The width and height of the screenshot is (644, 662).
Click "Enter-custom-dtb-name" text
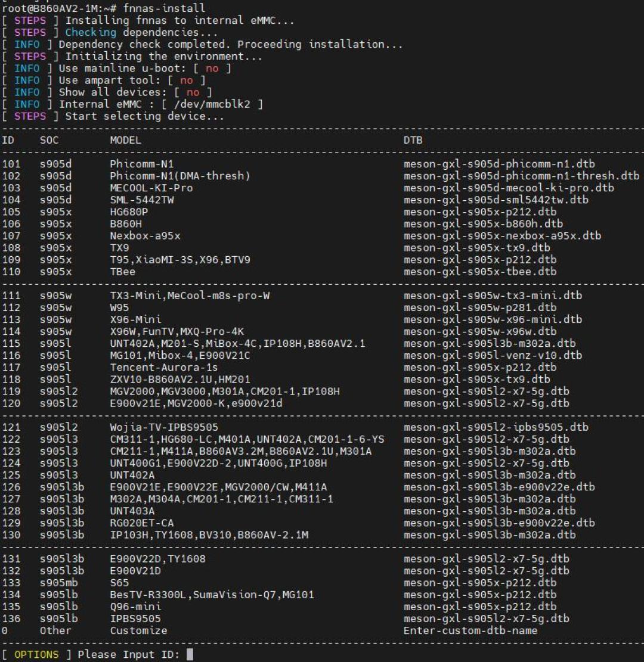(470, 630)
